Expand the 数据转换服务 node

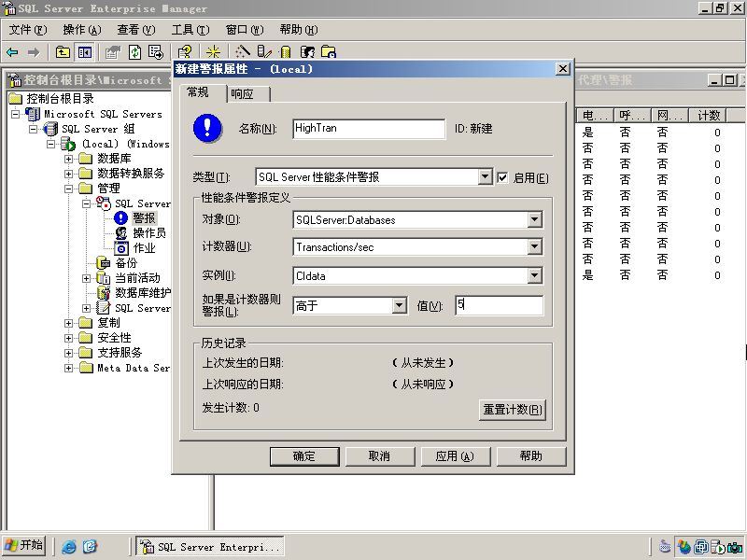[x=68, y=174]
